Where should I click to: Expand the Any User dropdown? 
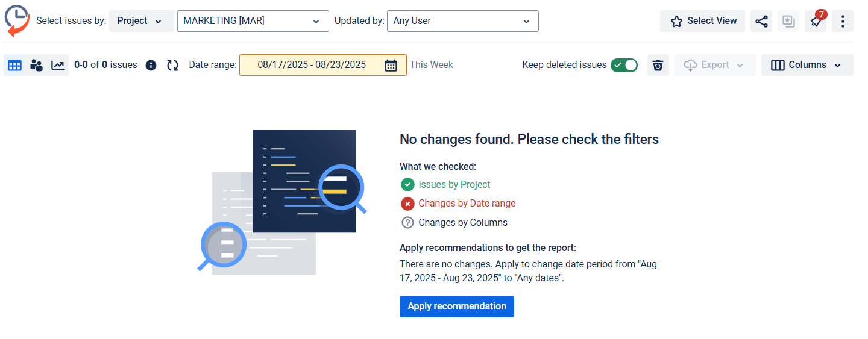tap(462, 21)
